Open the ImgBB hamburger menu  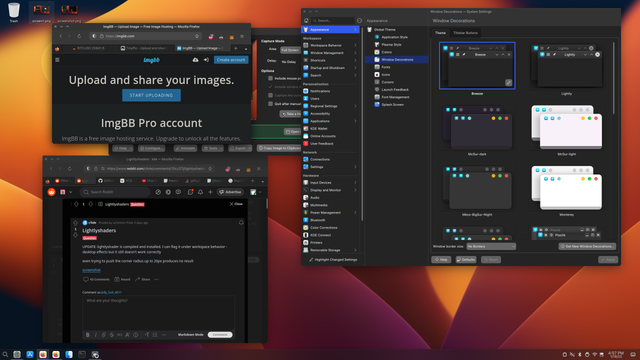coord(57,60)
